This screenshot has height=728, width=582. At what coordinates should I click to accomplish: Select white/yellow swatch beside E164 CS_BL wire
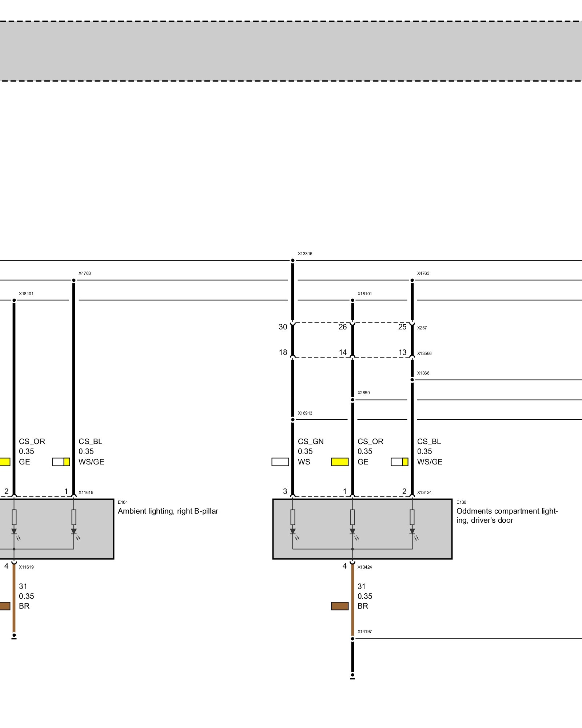61,462
